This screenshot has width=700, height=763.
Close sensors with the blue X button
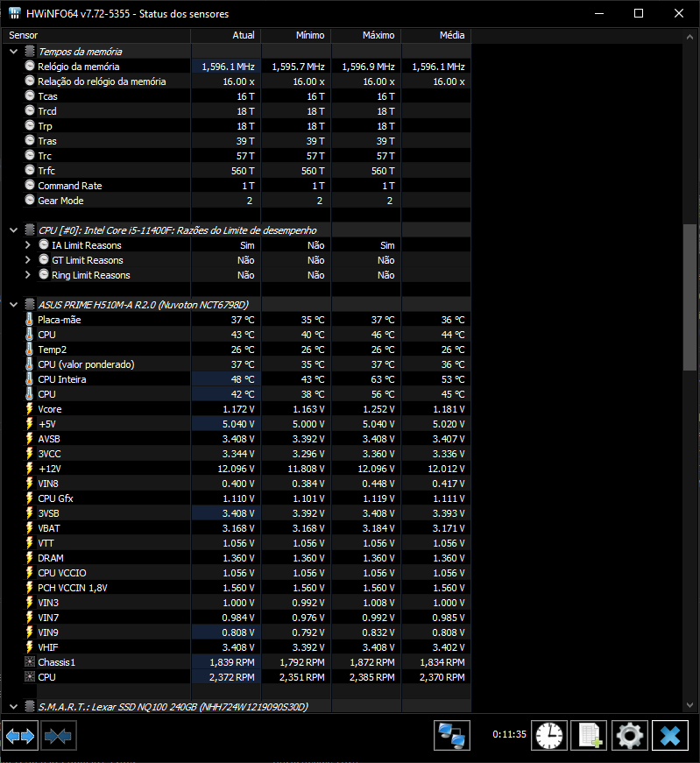[x=670, y=735]
